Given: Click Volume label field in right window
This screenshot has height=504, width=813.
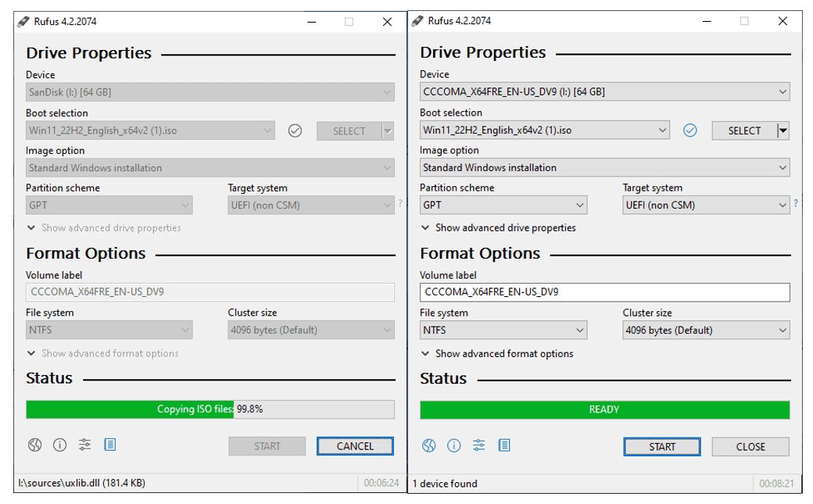Looking at the screenshot, I should pos(604,292).
